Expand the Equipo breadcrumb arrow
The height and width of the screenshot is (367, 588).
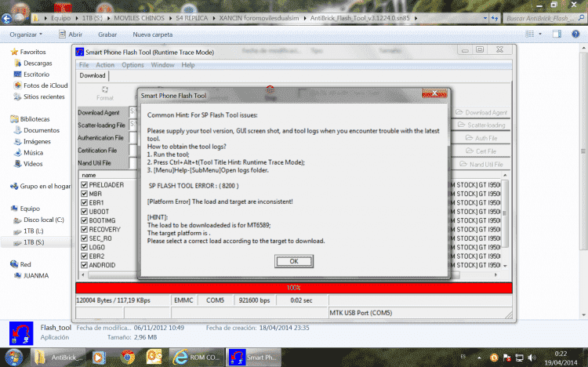point(77,18)
